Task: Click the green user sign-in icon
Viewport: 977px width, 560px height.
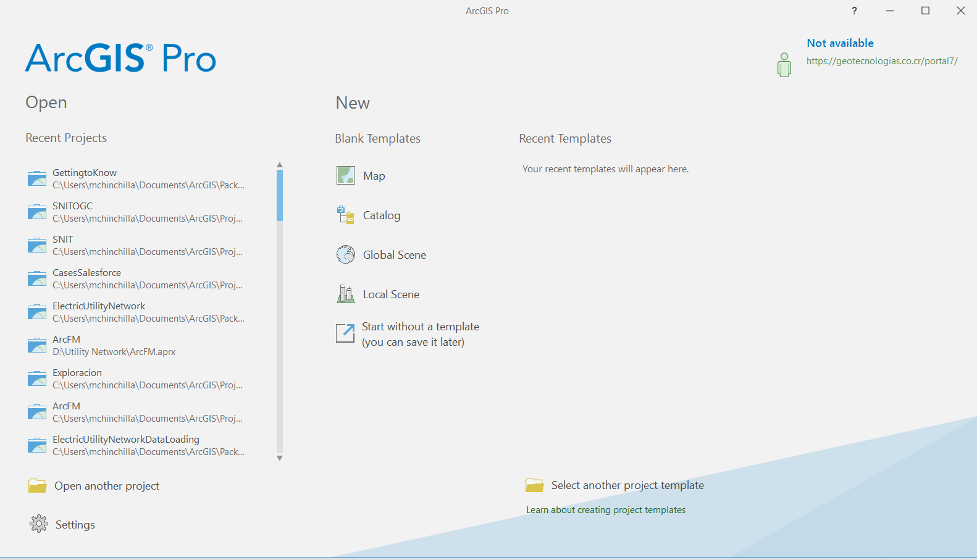Action: click(784, 65)
